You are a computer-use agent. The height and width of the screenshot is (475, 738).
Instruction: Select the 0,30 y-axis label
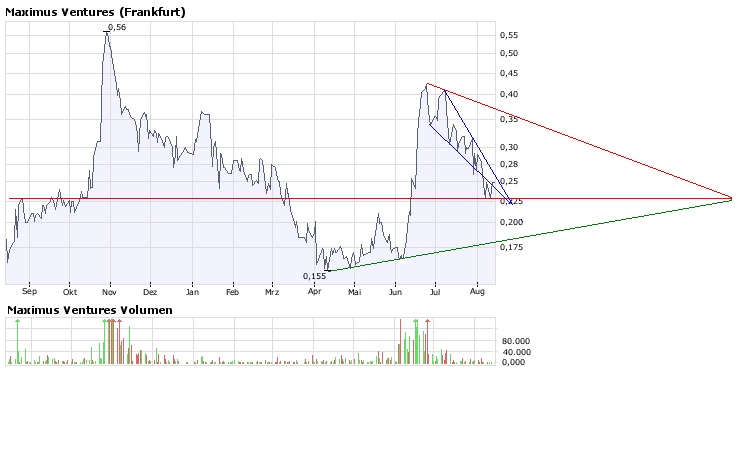point(509,147)
